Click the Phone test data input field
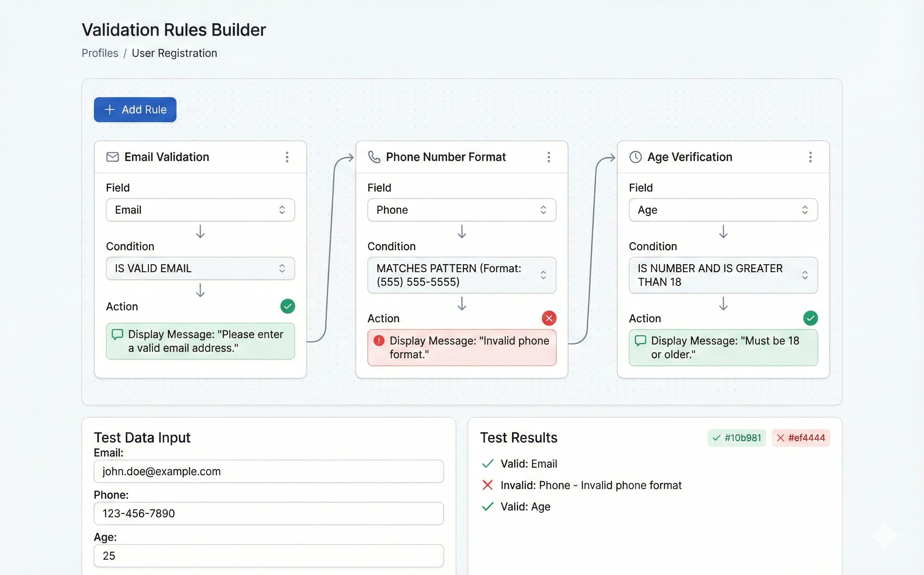This screenshot has height=575, width=924. pyautogui.click(x=269, y=513)
